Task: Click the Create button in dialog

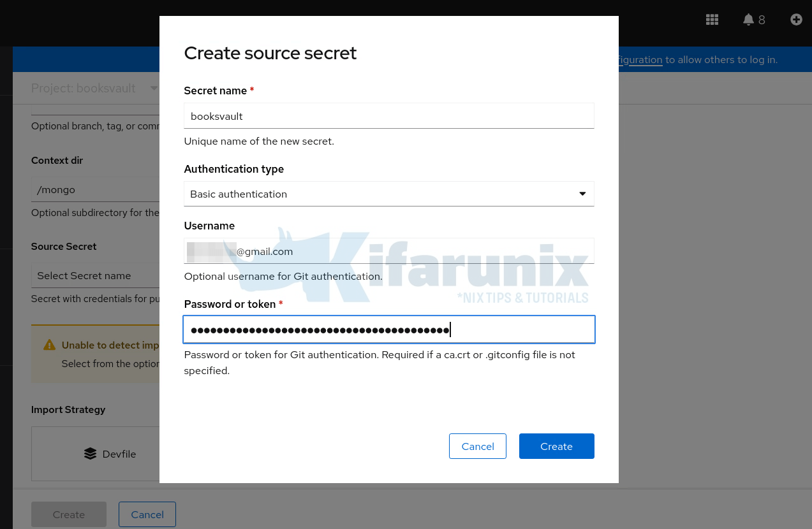Action: coord(556,446)
